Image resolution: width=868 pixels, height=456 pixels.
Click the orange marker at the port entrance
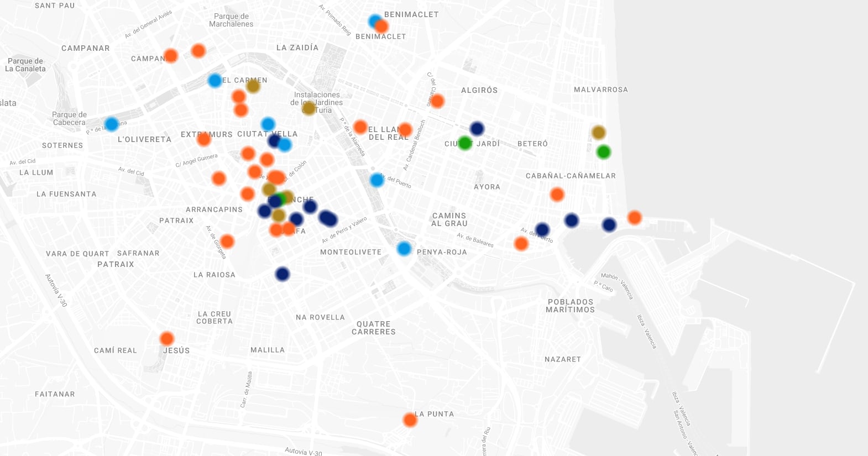pos(635,218)
